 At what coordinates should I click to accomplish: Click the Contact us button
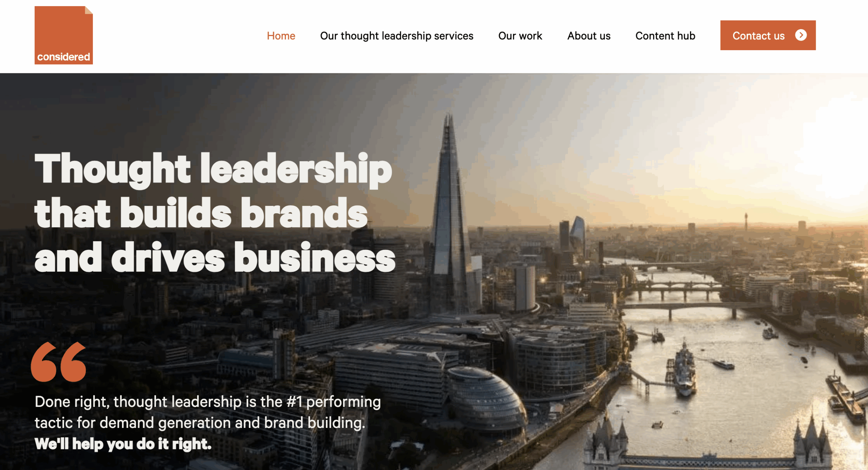768,35
